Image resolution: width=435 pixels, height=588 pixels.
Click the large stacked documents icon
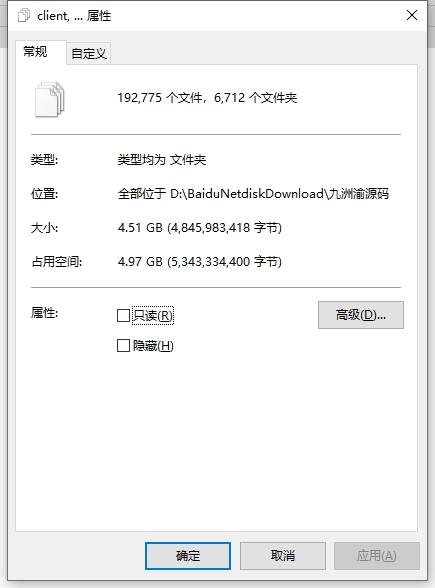coord(50,99)
